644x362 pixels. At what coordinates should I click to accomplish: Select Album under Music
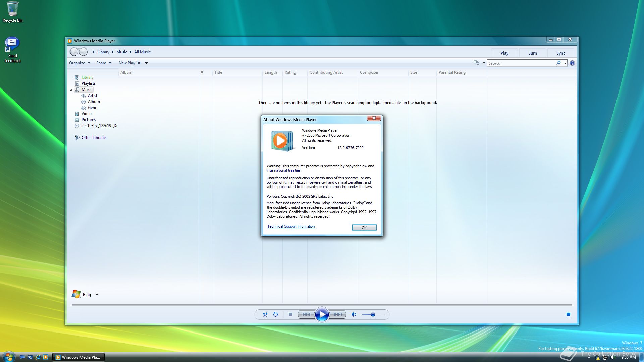(x=91, y=102)
